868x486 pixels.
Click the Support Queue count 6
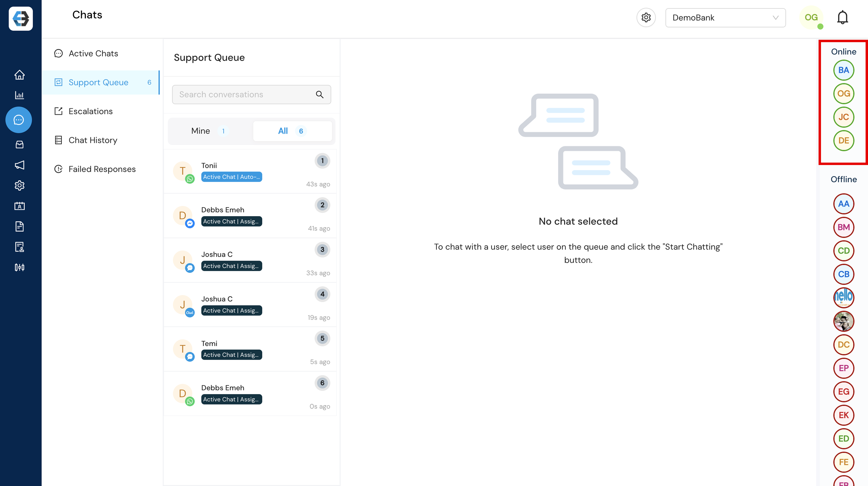149,83
